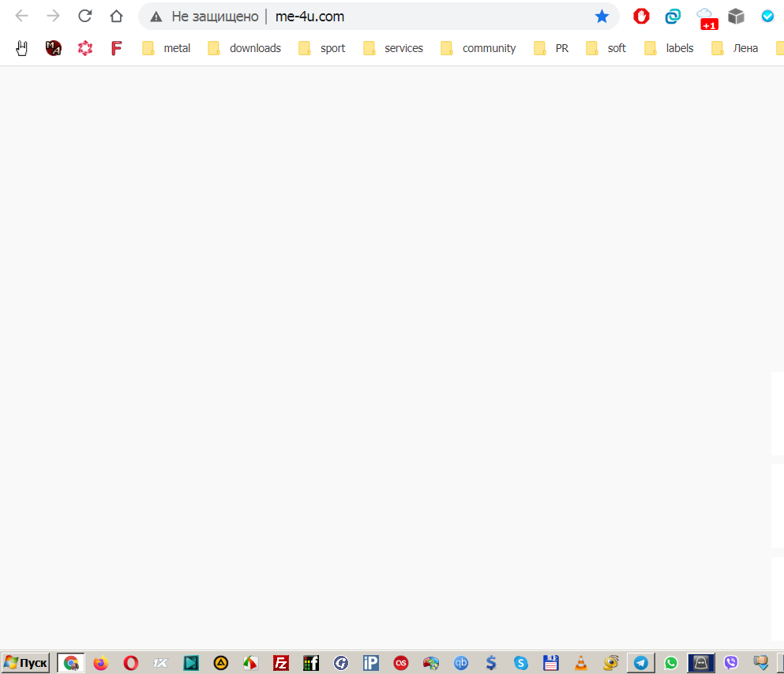Viewport: 784px width, 674px height.
Task: Open the colorful paint palette app in the taskbar
Action: coord(431,663)
